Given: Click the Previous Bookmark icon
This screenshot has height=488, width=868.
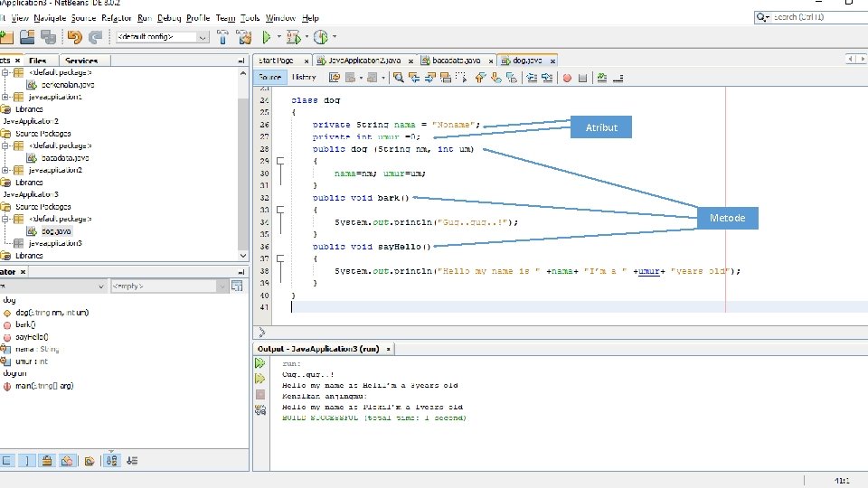Looking at the screenshot, I should [x=480, y=78].
